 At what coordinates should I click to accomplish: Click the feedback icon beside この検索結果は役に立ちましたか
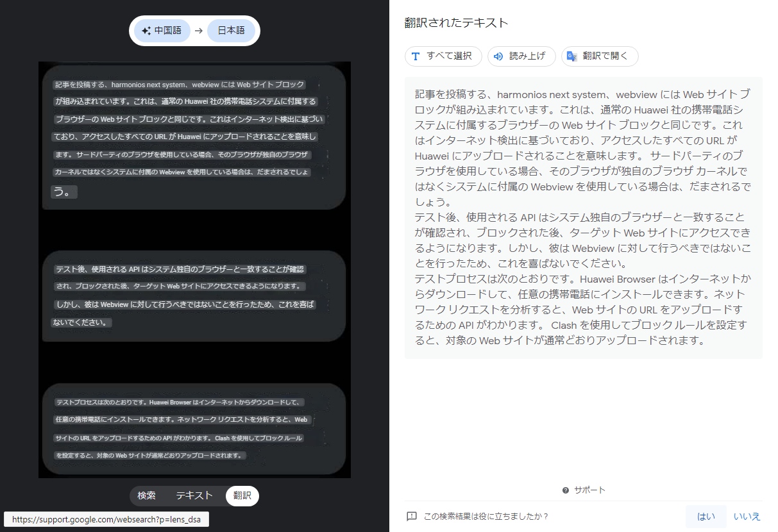coord(412,517)
